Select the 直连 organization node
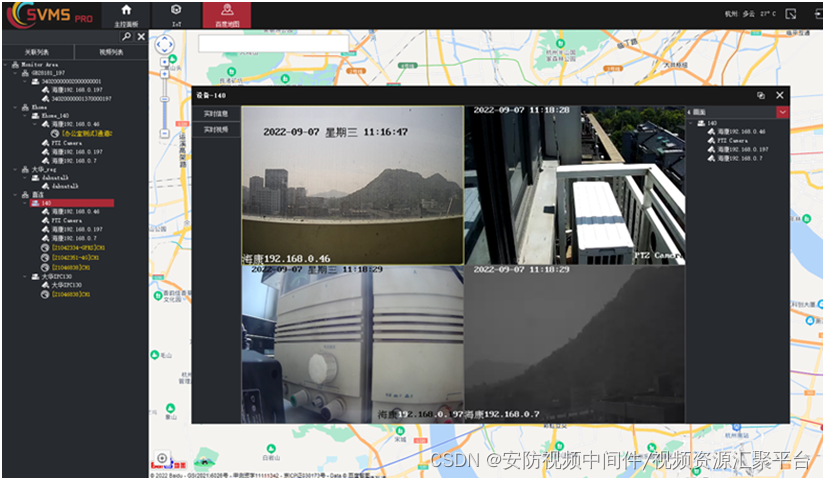The height and width of the screenshot is (480, 825). pos(38,195)
